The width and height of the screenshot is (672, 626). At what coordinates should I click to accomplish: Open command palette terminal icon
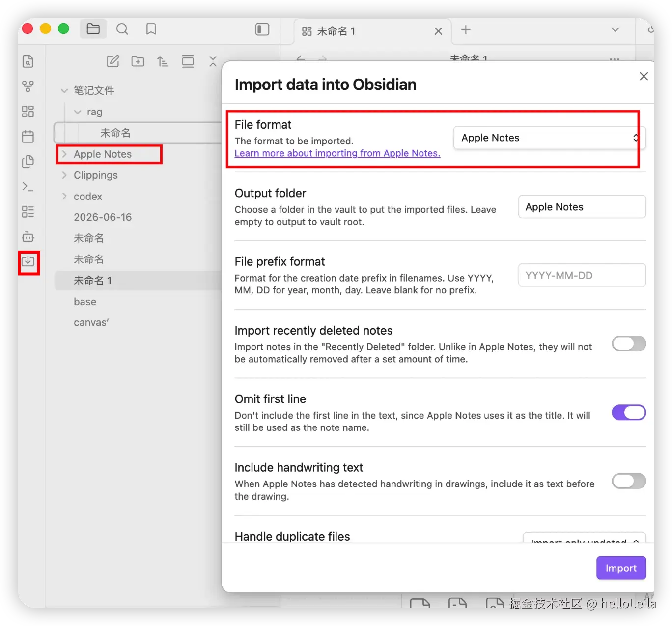click(28, 187)
